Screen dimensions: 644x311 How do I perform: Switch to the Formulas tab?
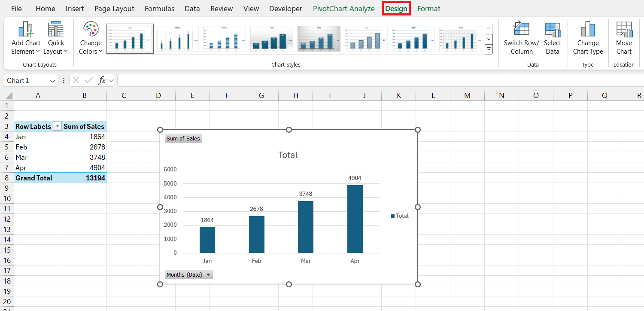pos(159,8)
